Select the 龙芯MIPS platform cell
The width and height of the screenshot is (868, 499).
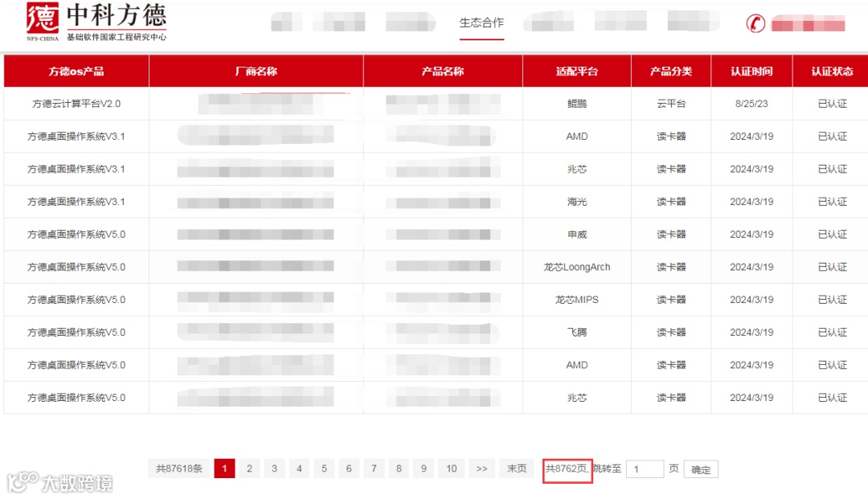pos(577,299)
